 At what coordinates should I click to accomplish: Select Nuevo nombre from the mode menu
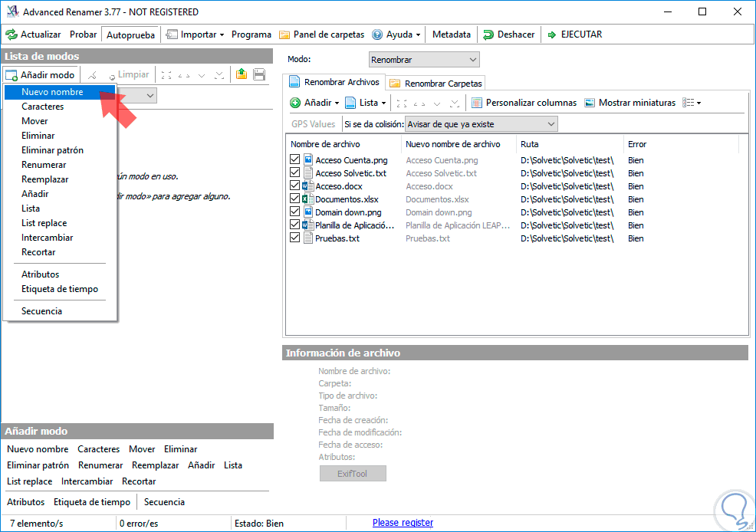[60, 92]
